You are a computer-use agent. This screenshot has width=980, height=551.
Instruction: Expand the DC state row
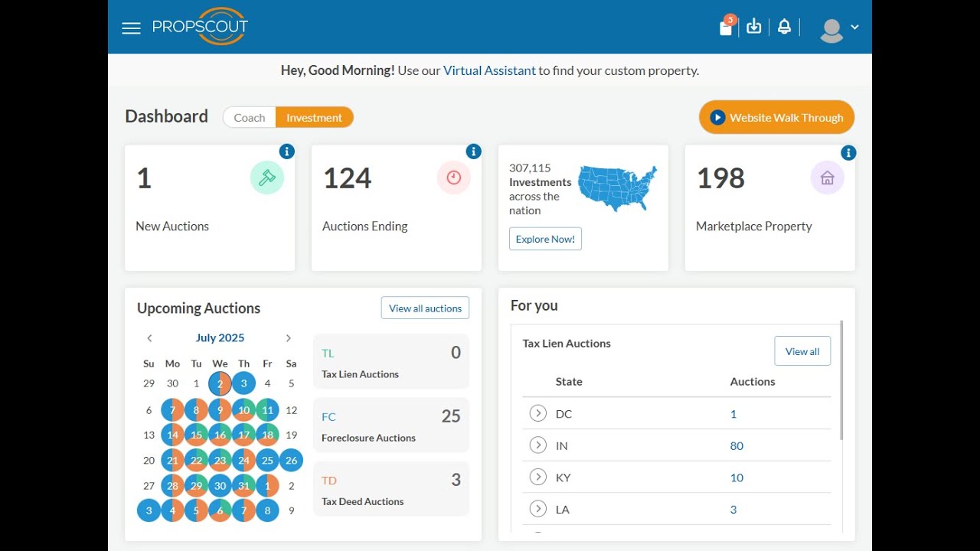point(538,414)
